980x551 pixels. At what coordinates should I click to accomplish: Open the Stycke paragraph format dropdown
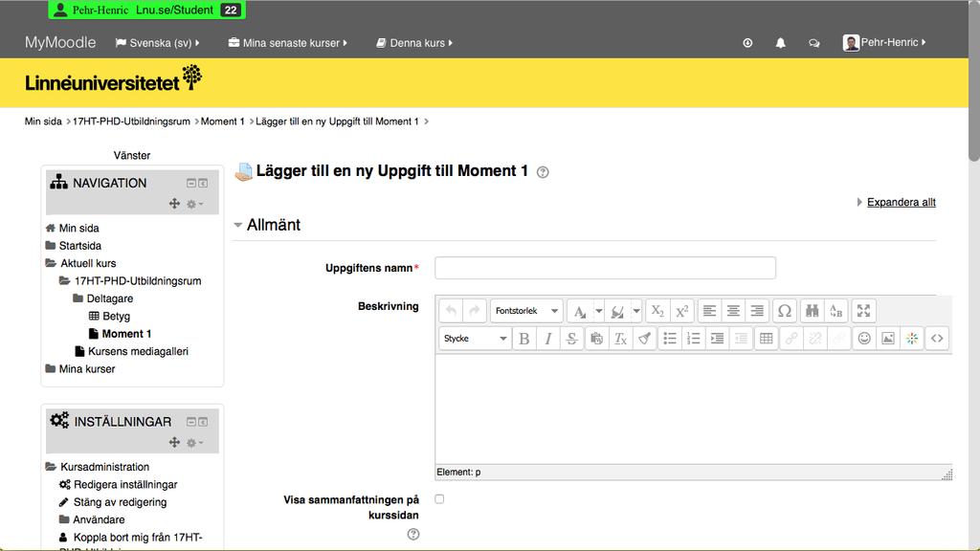point(475,338)
